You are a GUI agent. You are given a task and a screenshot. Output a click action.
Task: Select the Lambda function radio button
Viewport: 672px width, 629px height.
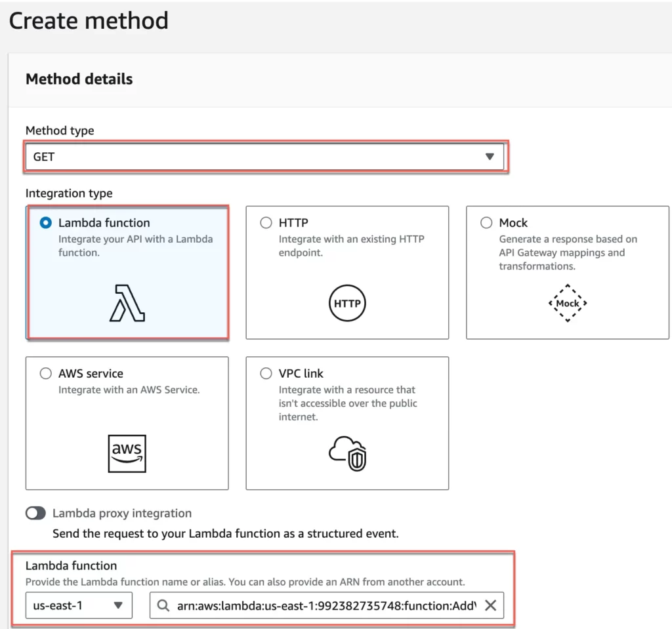pyautogui.click(x=46, y=223)
